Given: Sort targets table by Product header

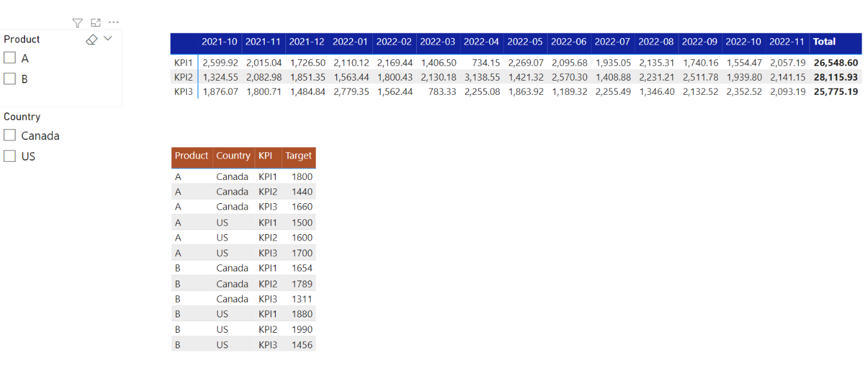Looking at the screenshot, I should click(192, 156).
